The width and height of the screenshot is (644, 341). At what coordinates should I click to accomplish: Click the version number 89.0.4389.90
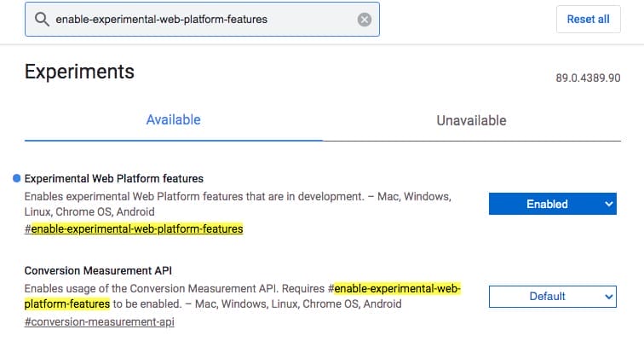pyautogui.click(x=586, y=78)
